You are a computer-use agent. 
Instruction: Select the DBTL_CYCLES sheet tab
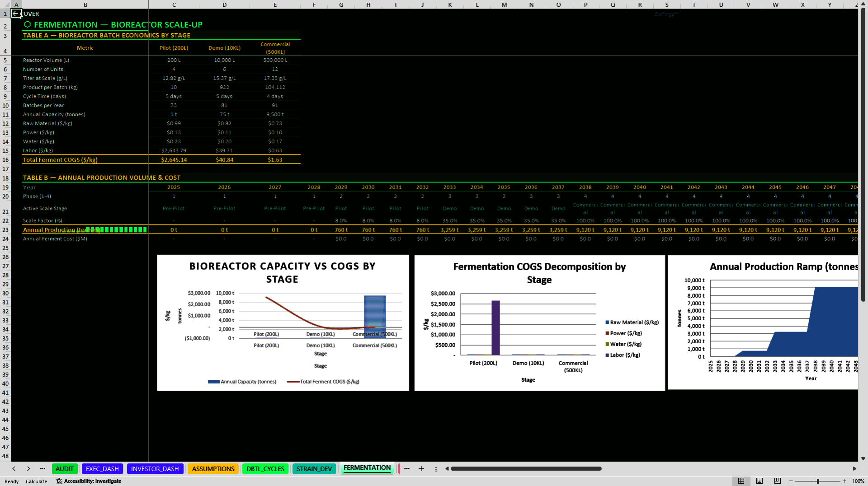265,469
